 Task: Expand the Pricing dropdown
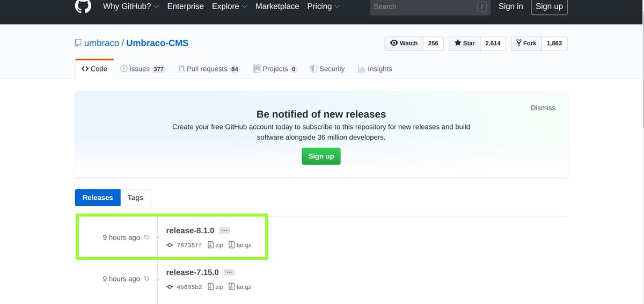[324, 6]
